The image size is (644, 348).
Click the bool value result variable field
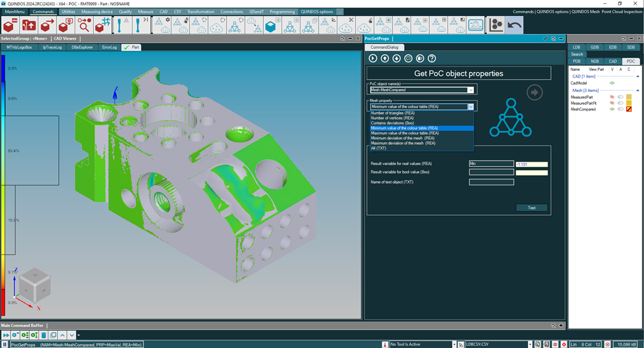pos(491,172)
